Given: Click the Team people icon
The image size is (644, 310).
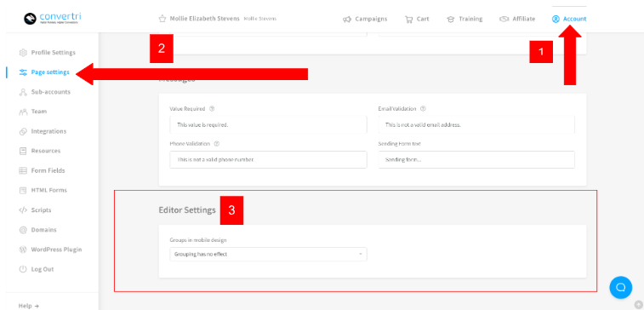Looking at the screenshot, I should coord(23,112).
